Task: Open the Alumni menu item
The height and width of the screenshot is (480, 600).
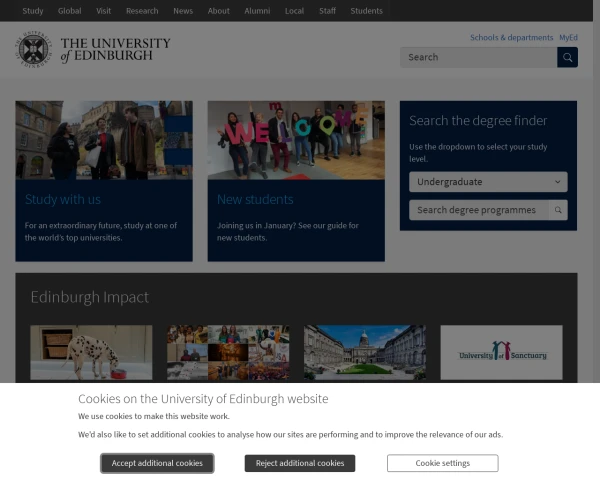Action: pyautogui.click(x=257, y=11)
